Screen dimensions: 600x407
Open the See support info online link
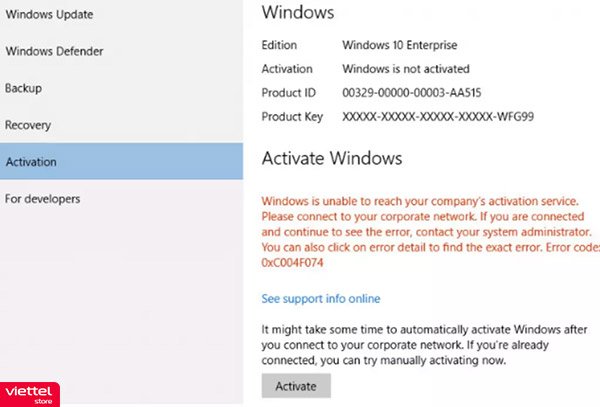[x=321, y=299]
